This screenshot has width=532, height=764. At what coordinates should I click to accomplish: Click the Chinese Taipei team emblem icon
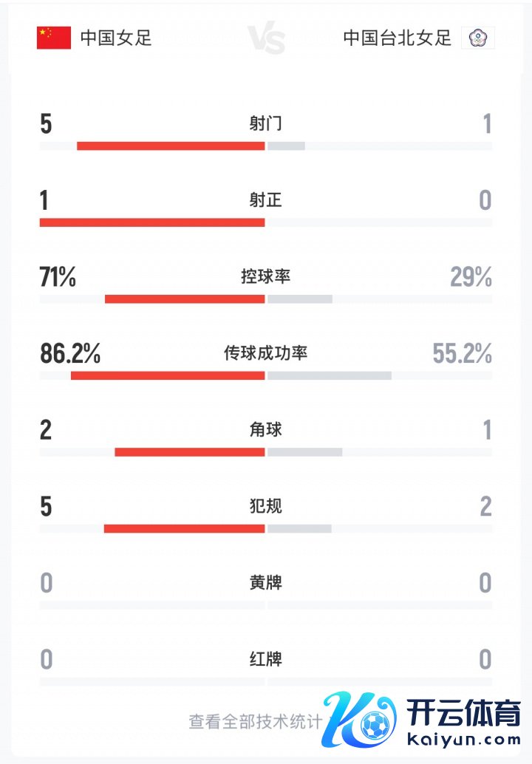point(478,38)
